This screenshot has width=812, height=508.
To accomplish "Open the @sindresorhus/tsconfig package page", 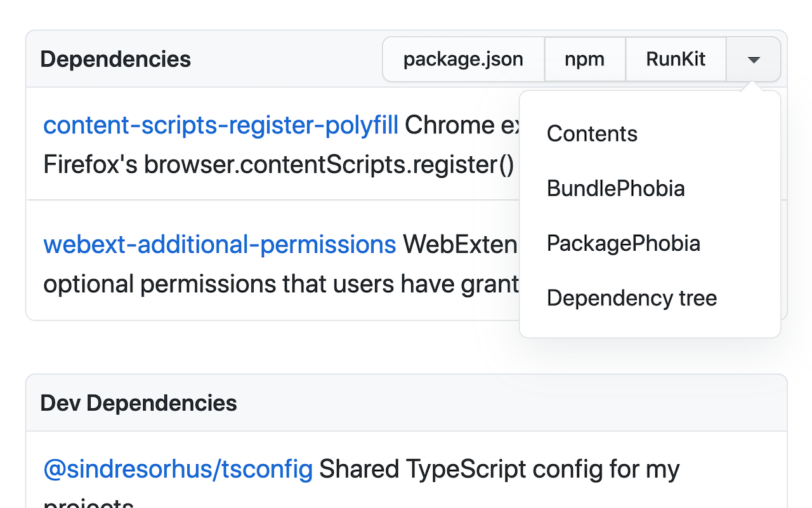I will pos(178,469).
